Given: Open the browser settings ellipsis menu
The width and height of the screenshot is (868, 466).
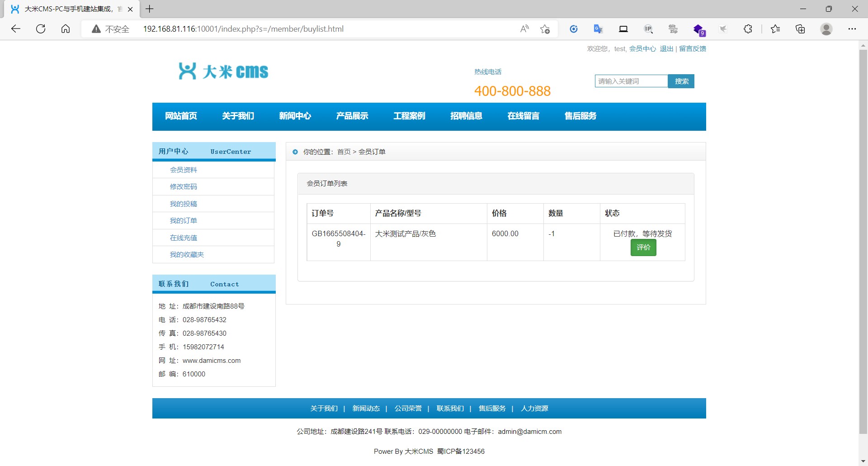Looking at the screenshot, I should tap(852, 29).
